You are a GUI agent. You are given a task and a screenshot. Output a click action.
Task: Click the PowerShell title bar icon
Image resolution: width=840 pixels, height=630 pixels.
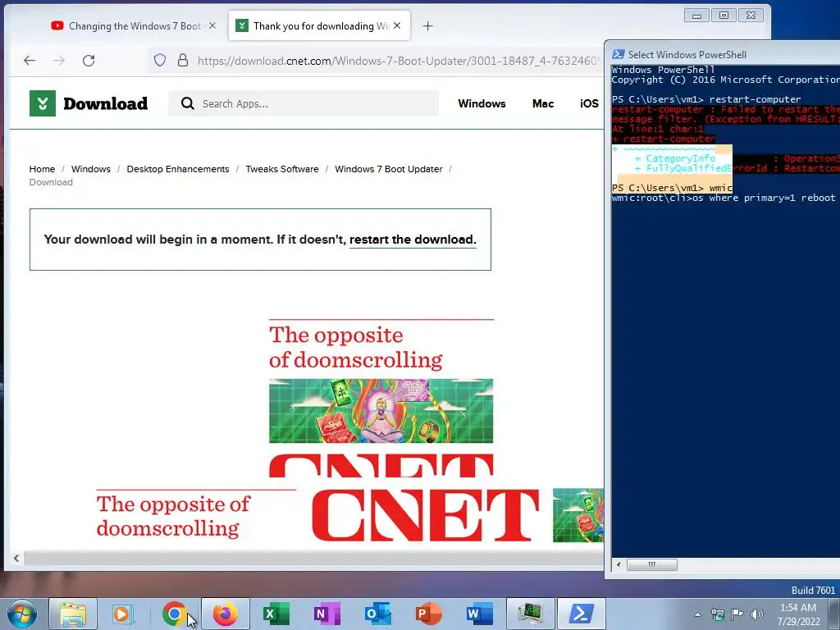(619, 54)
